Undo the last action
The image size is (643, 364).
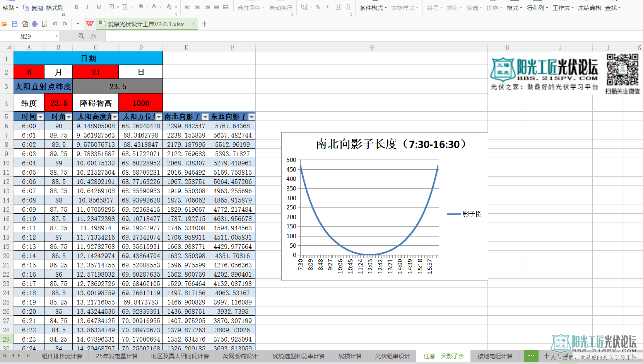(55, 24)
